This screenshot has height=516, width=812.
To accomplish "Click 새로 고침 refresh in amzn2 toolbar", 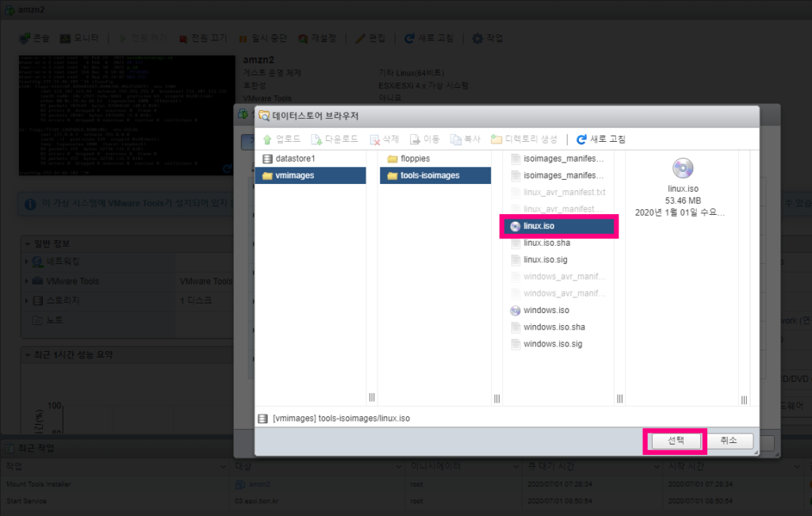I will [428, 38].
